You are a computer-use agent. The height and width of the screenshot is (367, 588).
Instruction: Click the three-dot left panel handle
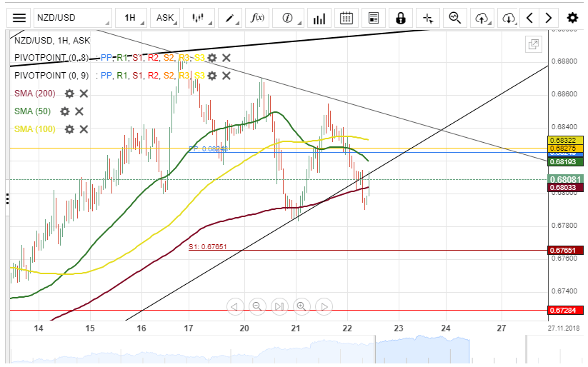click(7, 198)
